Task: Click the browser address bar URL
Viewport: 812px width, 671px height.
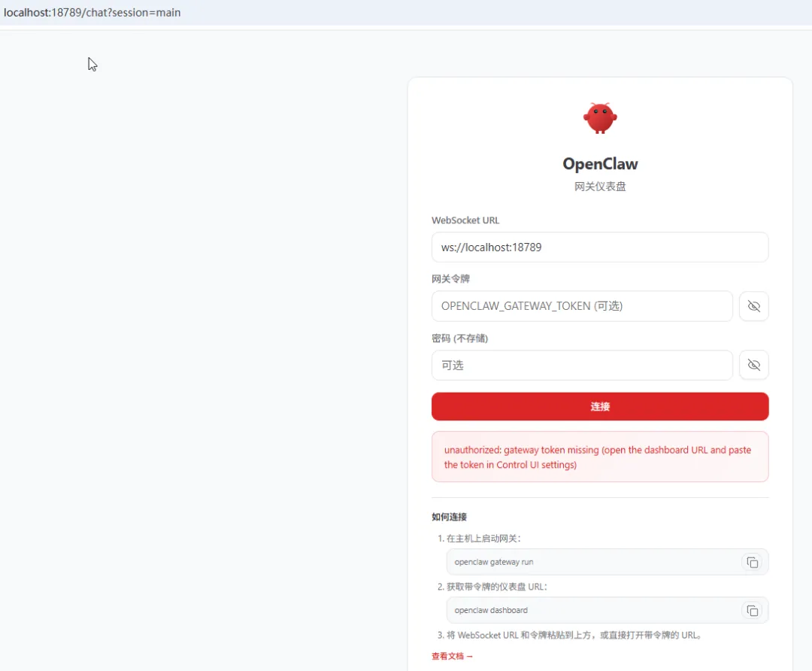Action: coord(92,13)
